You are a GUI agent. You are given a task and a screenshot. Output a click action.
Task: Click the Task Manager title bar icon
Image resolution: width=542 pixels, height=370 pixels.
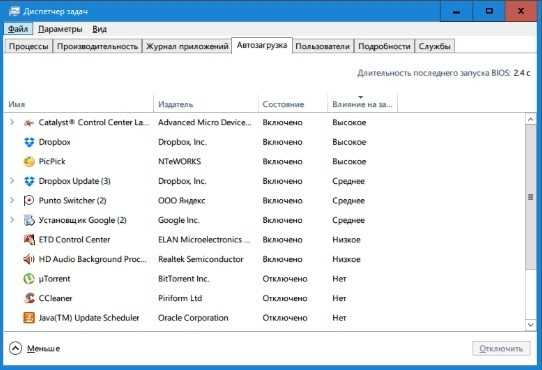click(14, 11)
